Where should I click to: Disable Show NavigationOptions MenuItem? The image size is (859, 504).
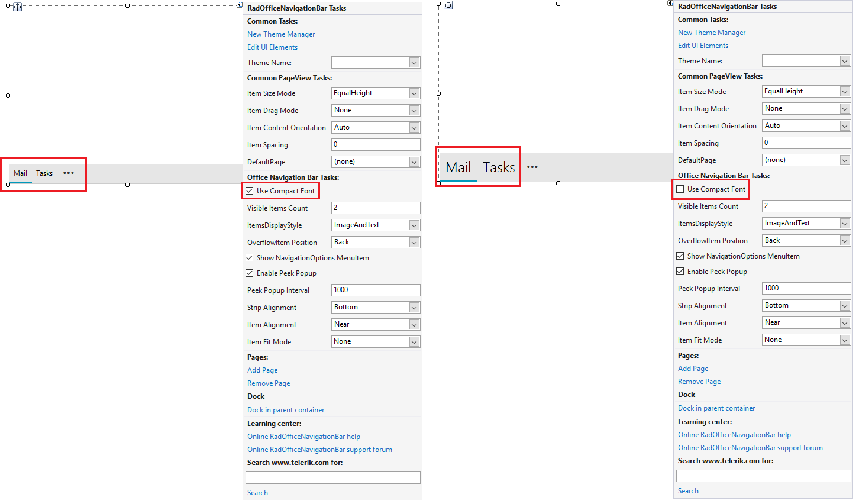[249, 257]
